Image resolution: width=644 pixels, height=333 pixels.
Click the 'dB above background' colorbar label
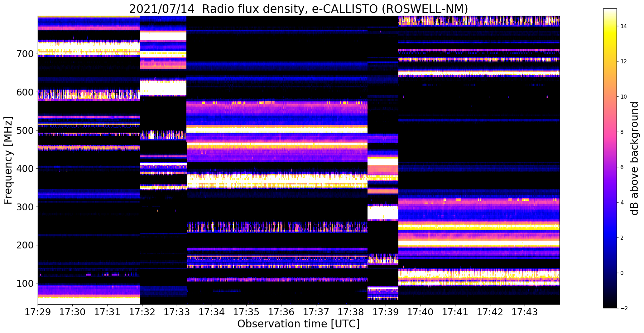(x=634, y=159)
